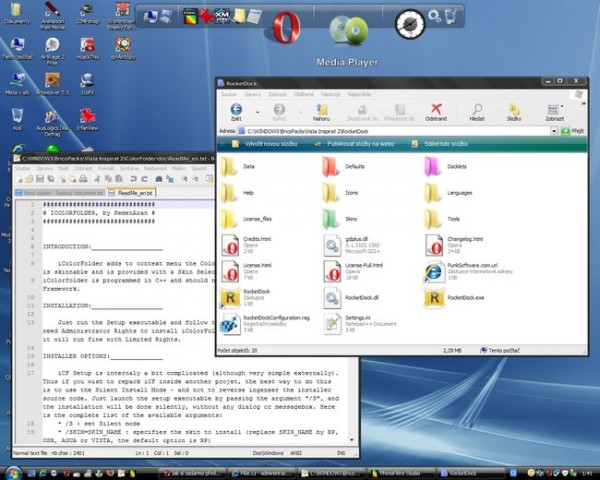Click the Přejít go button
600x480 pixels.
(572, 131)
